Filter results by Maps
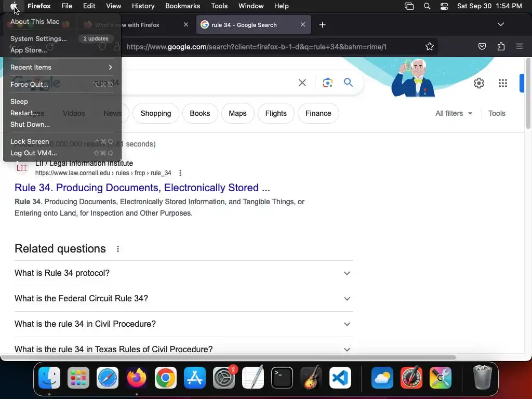This screenshot has height=399, width=532. point(237,113)
